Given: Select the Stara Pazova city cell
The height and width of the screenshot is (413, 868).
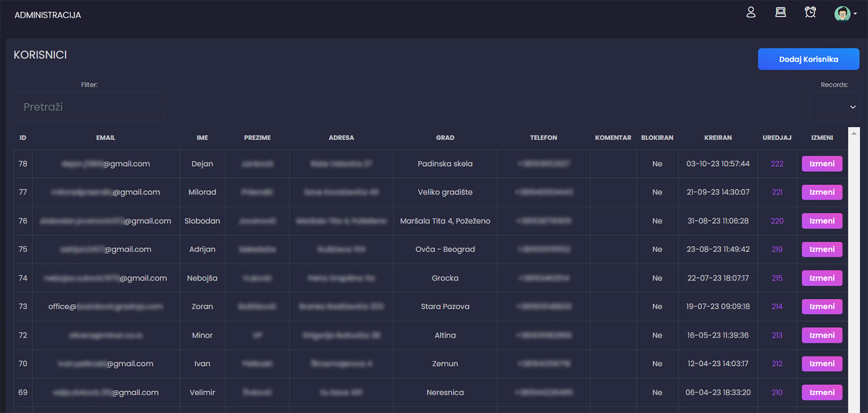Looking at the screenshot, I should tap(445, 307).
